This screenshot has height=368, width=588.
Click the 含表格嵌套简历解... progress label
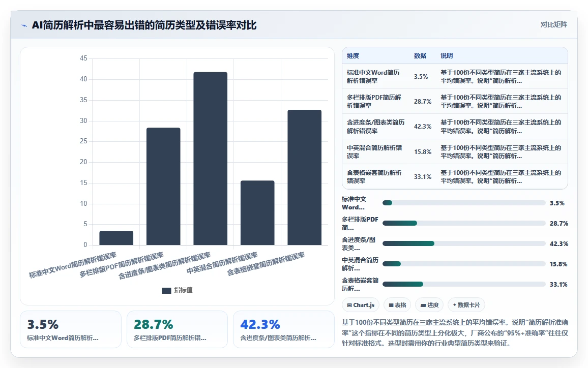coord(360,284)
